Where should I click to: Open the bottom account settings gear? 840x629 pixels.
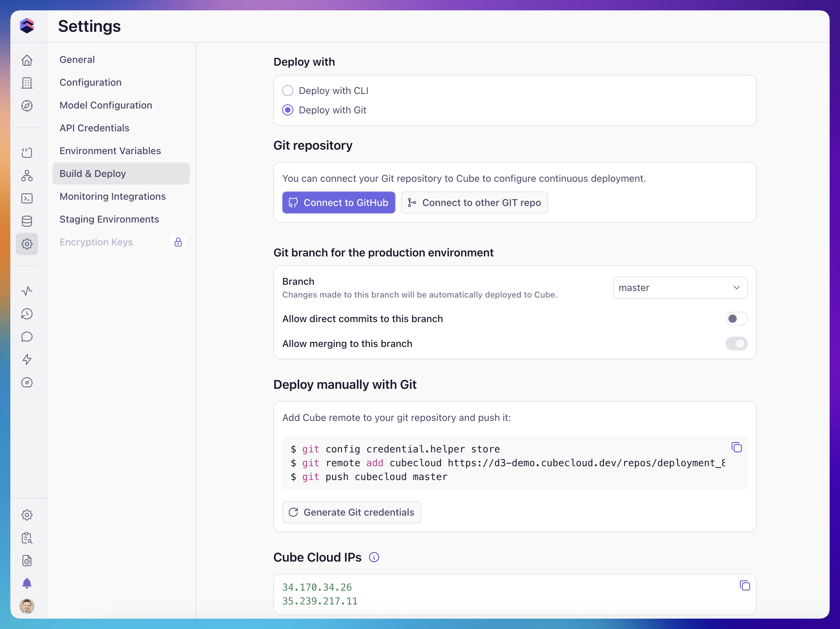(27, 515)
